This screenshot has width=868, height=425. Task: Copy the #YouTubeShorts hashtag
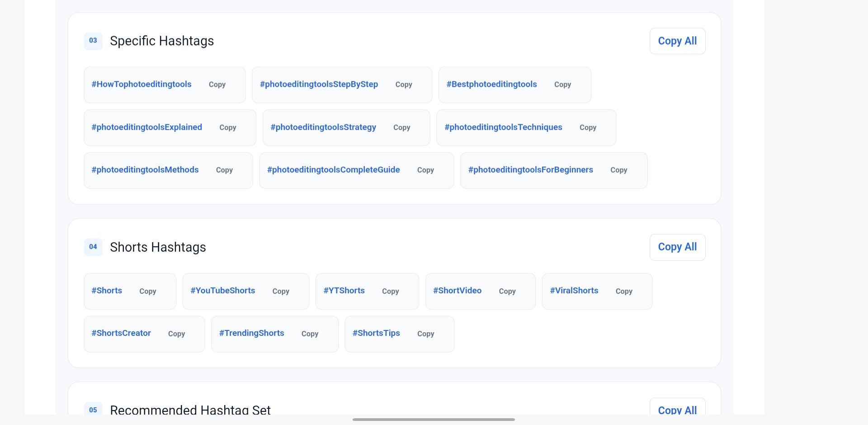(281, 291)
